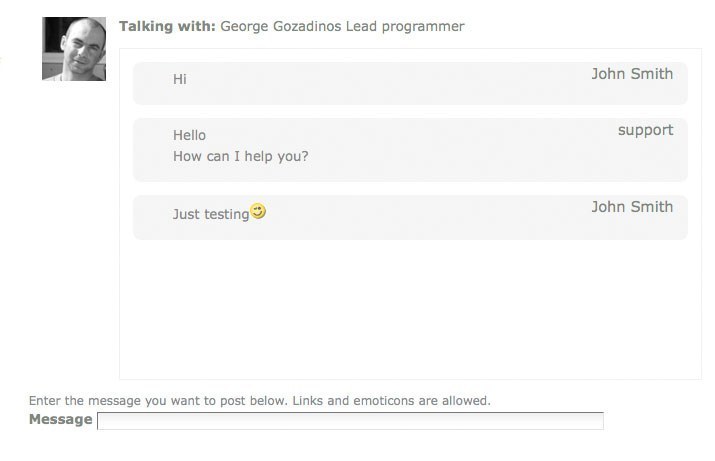
Task: Click the word "emoticons" in the hint text
Action: point(383,401)
